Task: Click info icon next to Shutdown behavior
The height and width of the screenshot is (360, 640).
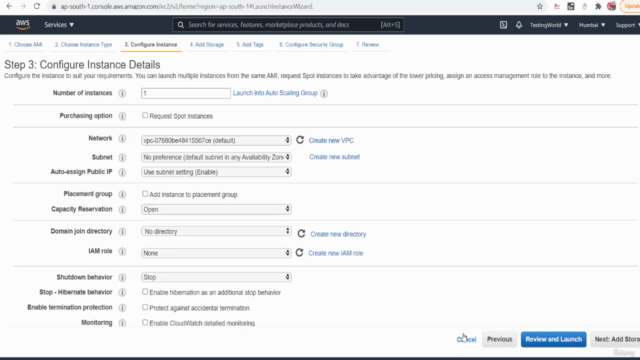Action: (122, 278)
